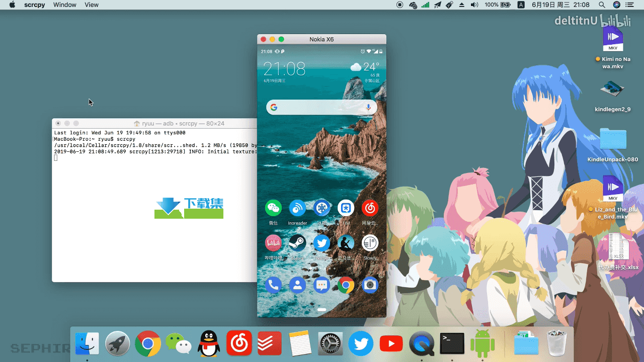The width and height of the screenshot is (644, 362).
Task: Tap the microphone in Google search bar
Action: point(368,107)
